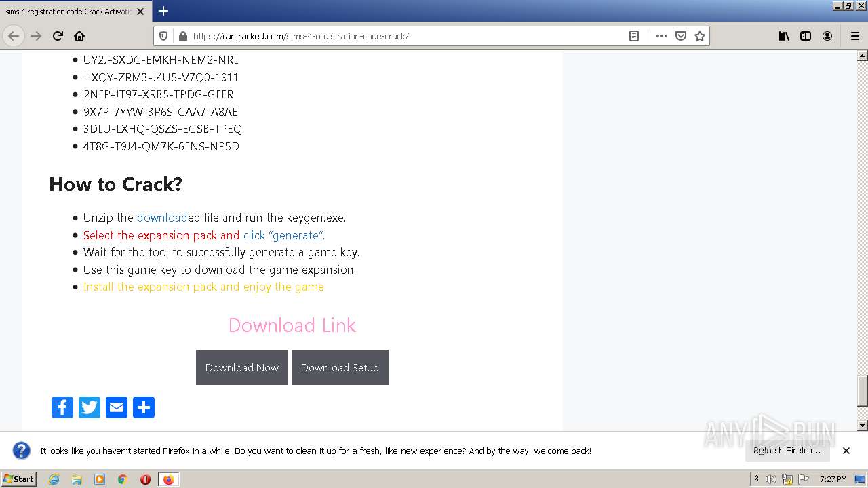Click scrollbar down arrow
The height and width of the screenshot is (488, 868).
tap(863, 426)
